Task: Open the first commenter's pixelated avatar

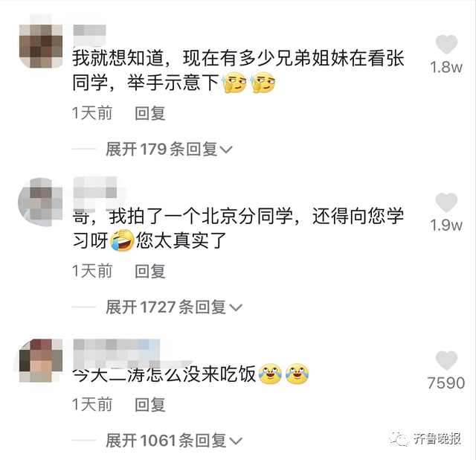Action: click(x=41, y=46)
